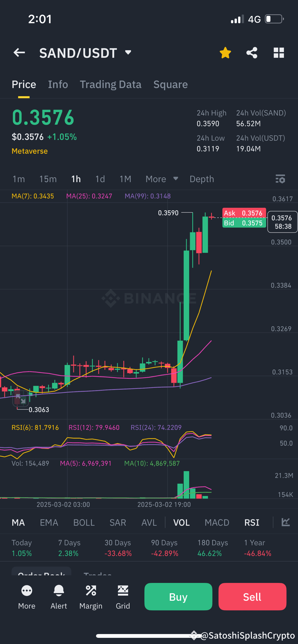Open the Depth chart view

(202, 179)
